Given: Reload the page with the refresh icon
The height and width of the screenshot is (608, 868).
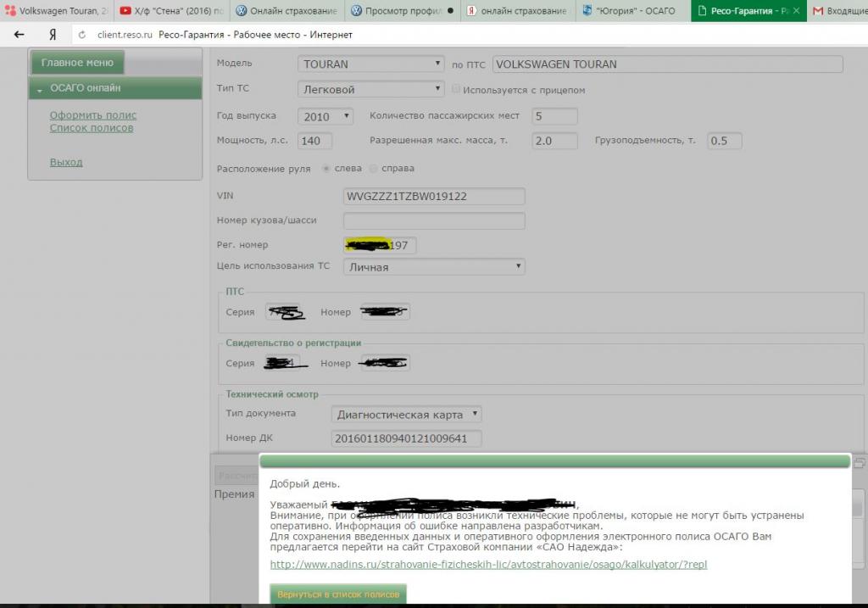Looking at the screenshot, I should click(82, 35).
